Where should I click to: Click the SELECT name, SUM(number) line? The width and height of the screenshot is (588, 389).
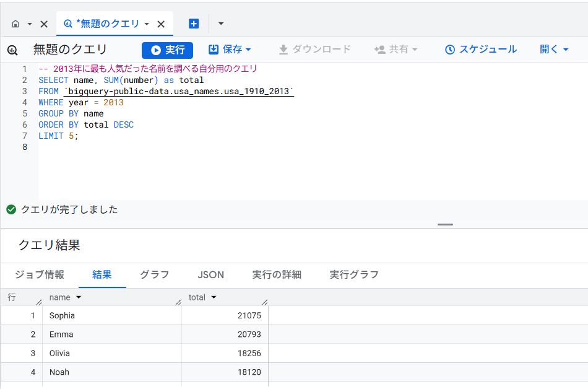tap(121, 80)
